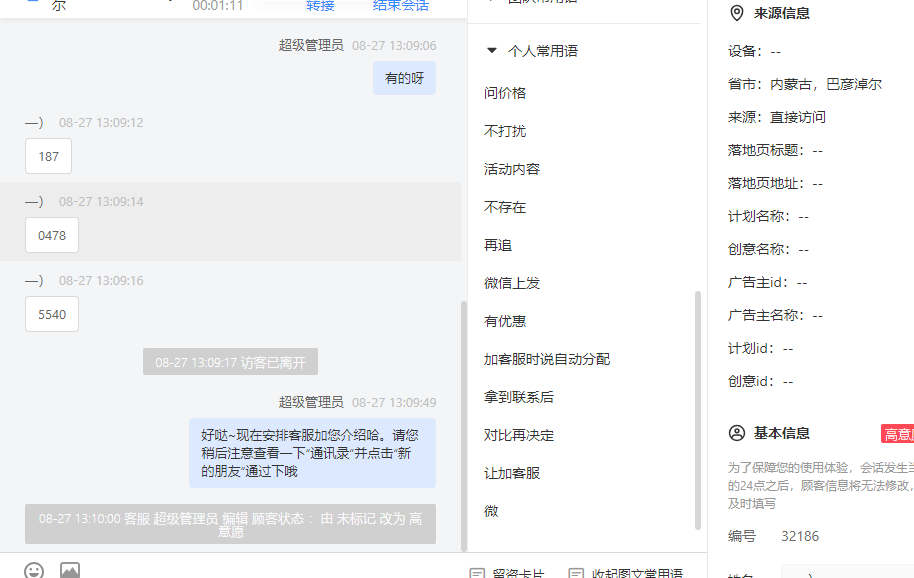The width and height of the screenshot is (914, 578).
Task: Click the 留资卡片 card icon
Action: click(477, 573)
